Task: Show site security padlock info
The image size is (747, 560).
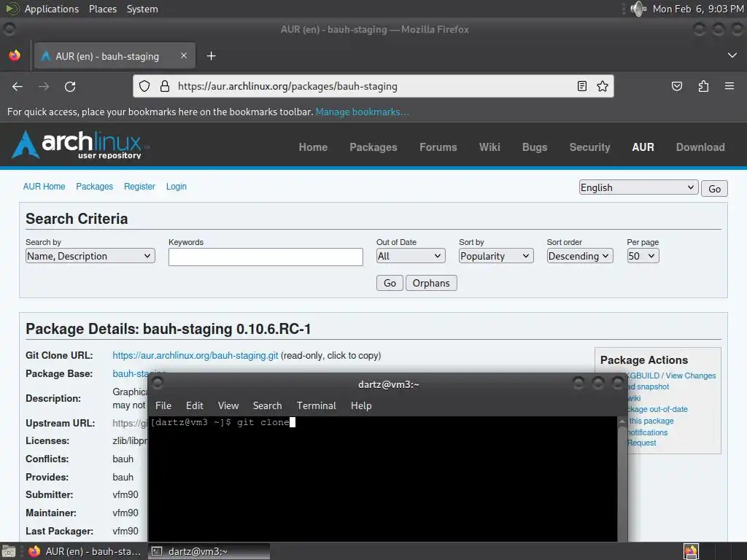Action: (x=164, y=86)
